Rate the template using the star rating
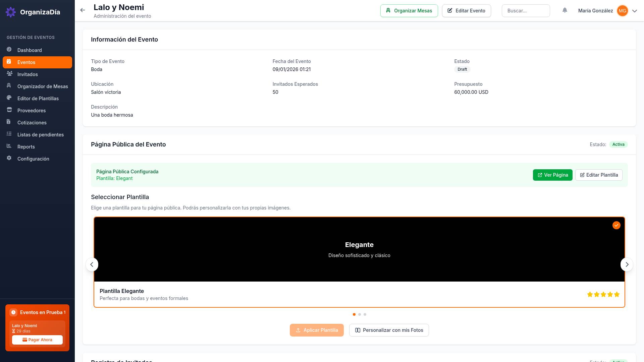 pyautogui.click(x=603, y=295)
